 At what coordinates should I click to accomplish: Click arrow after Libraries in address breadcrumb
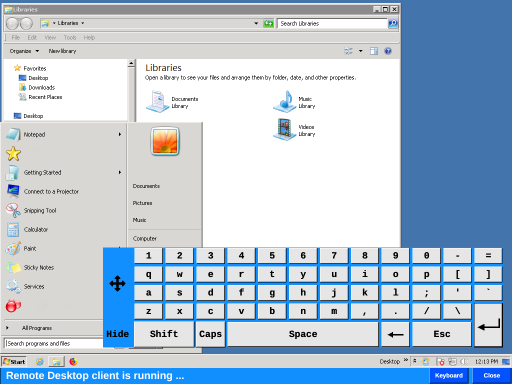click(82, 23)
